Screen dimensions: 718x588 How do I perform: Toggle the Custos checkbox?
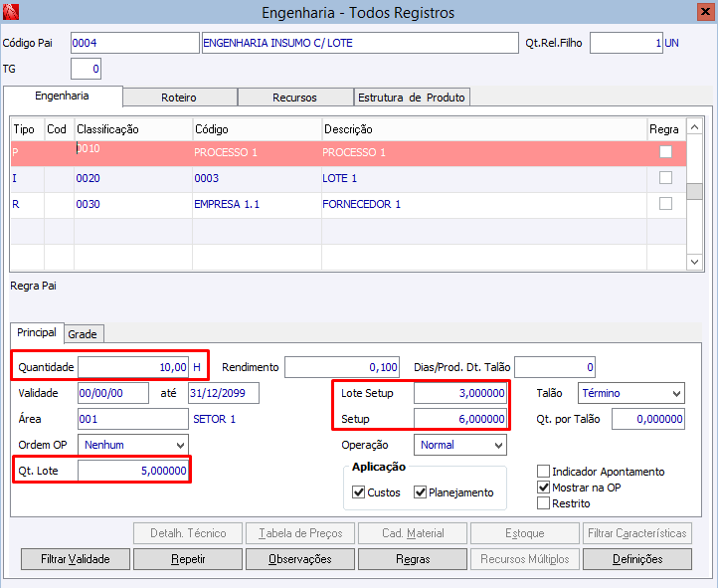359,492
